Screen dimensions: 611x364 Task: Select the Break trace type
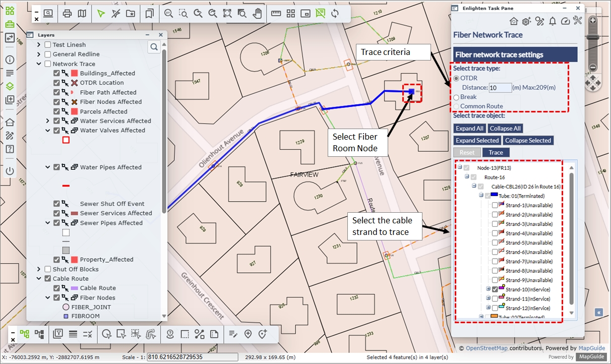457,97
